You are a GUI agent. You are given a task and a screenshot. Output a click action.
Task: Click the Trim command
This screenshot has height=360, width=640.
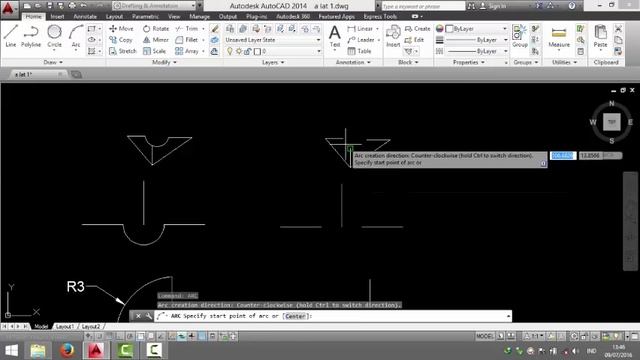pos(187,29)
